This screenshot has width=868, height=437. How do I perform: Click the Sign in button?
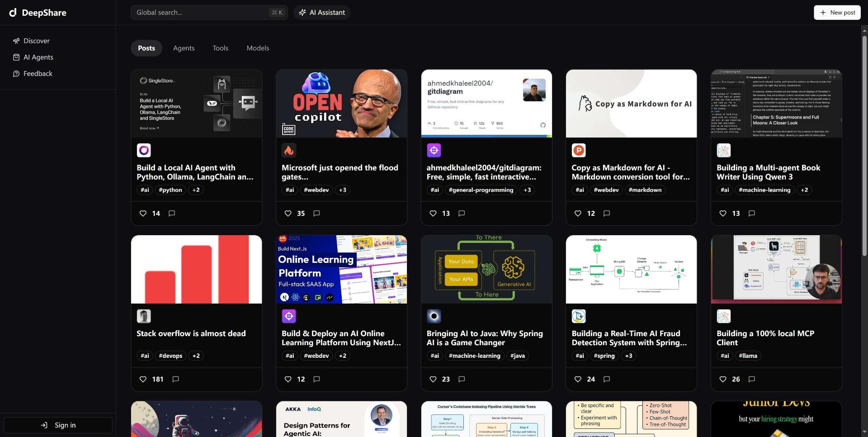[x=58, y=425]
